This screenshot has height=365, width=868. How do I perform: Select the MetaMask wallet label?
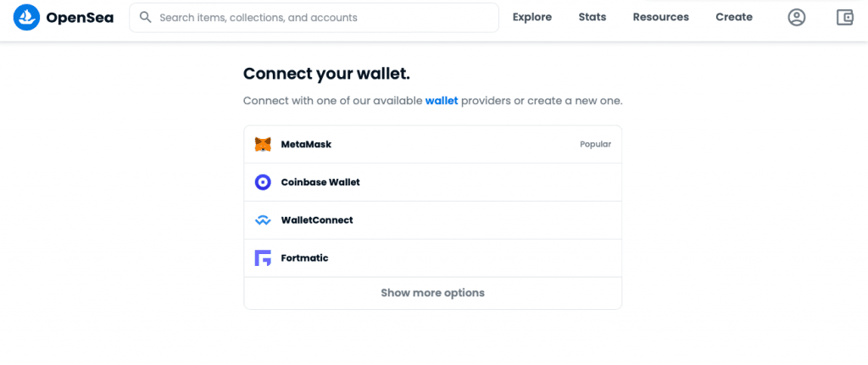tap(306, 144)
